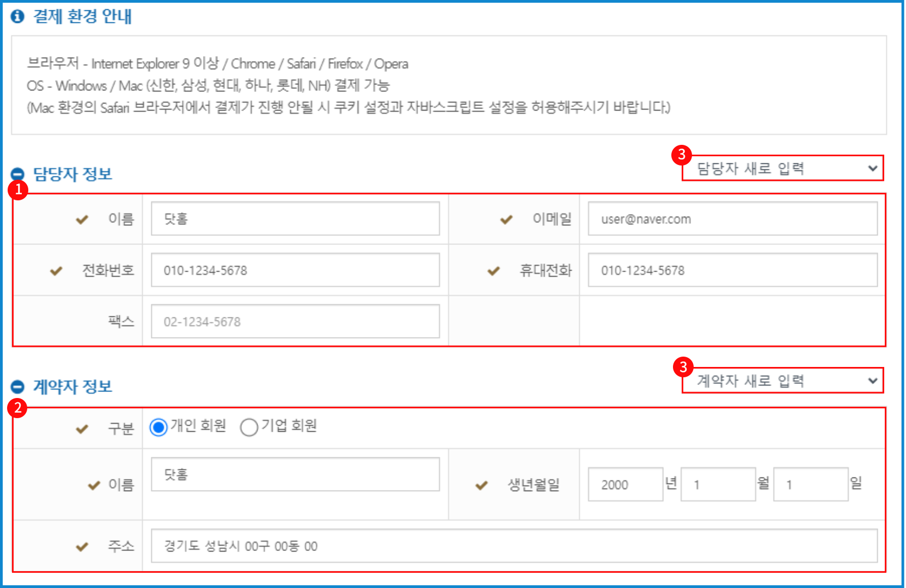Click the info icon beside 결제 환경 안내
The width and height of the screenshot is (906, 588).
click(x=17, y=16)
